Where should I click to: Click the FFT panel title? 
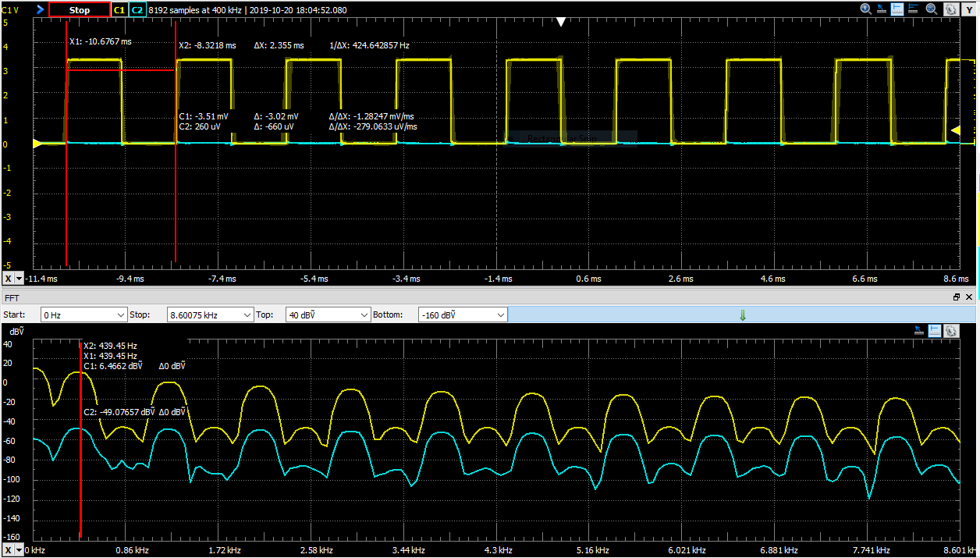coord(12,298)
